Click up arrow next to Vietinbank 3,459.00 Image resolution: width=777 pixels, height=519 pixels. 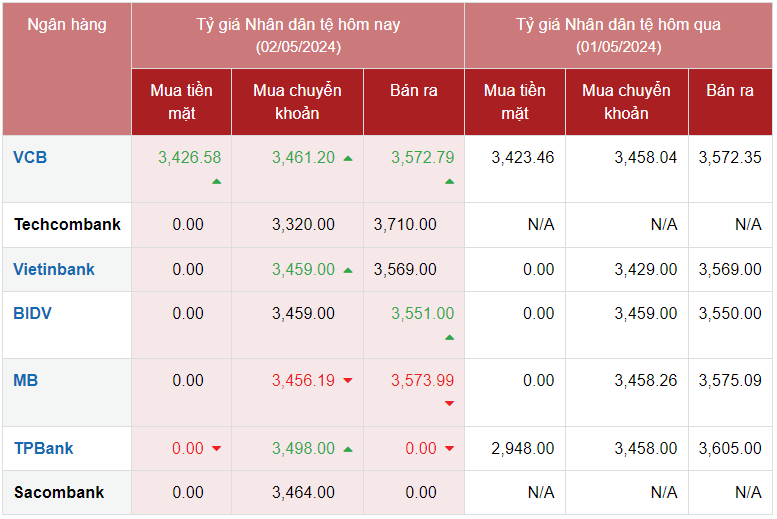[348, 270]
